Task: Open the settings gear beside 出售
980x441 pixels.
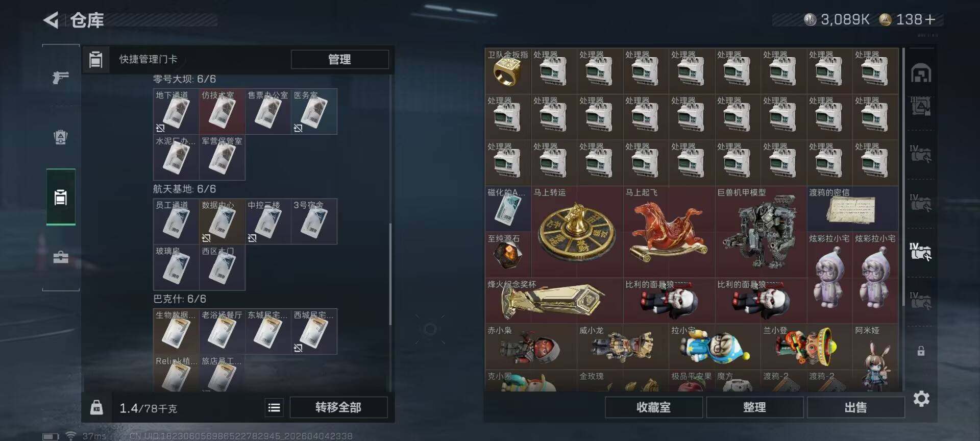Action: pos(921,399)
